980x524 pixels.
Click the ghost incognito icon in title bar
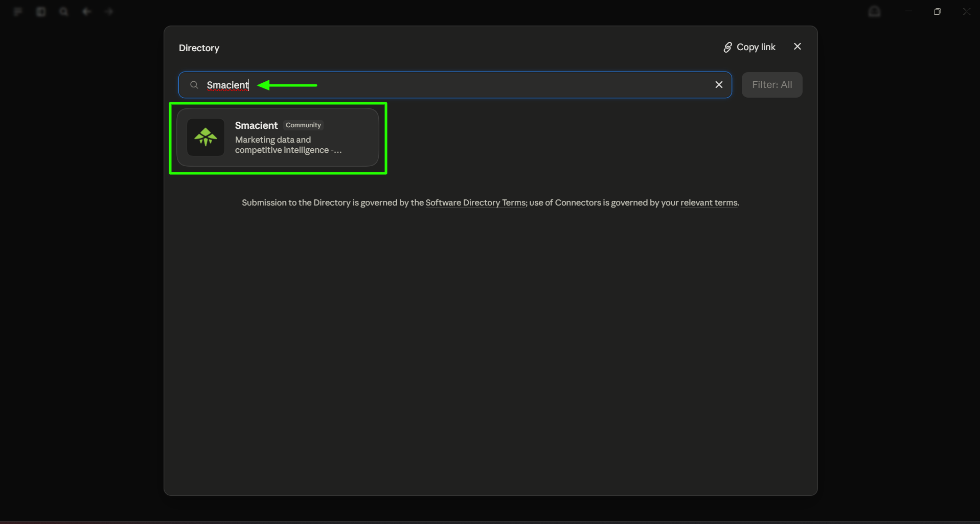click(x=875, y=11)
